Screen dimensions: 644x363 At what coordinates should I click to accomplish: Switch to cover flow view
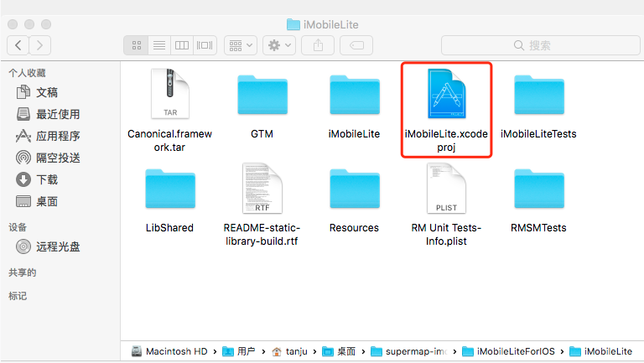[205, 45]
